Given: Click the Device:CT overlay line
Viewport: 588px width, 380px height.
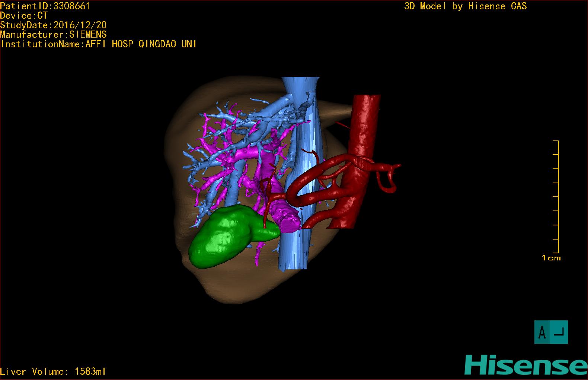Looking at the screenshot, I should click(24, 16).
